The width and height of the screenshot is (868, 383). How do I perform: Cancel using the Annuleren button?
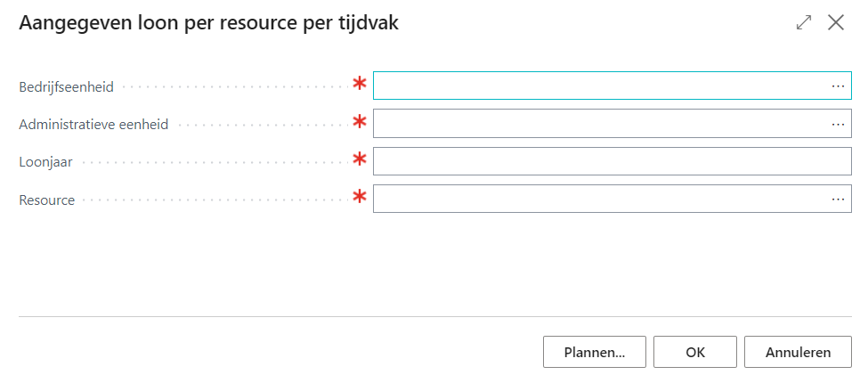point(798,352)
